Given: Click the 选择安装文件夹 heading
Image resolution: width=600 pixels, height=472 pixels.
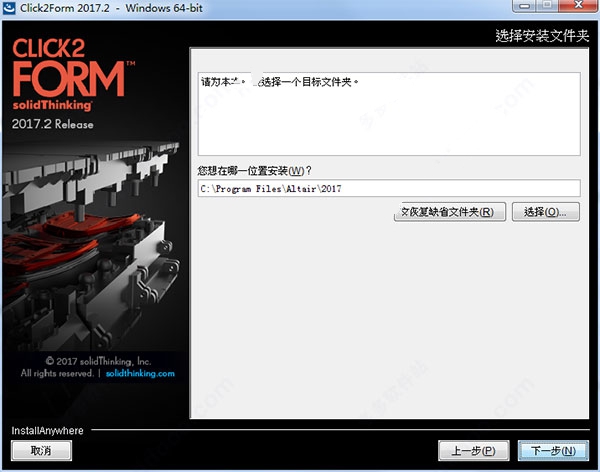Looking at the screenshot, I should click(x=542, y=36).
